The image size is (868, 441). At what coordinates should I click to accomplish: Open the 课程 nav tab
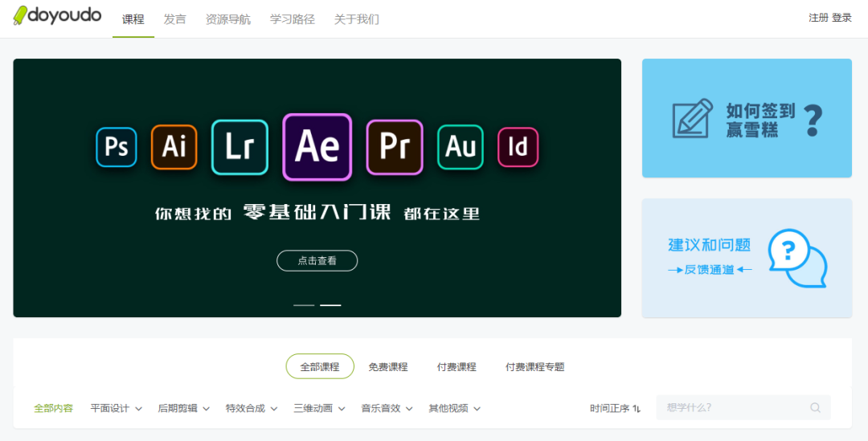[133, 19]
